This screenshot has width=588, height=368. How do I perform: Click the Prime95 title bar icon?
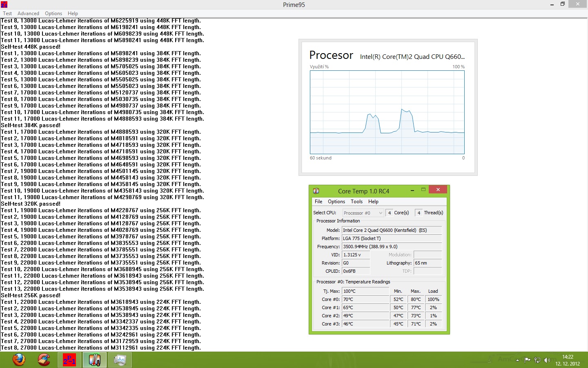click(4, 4)
